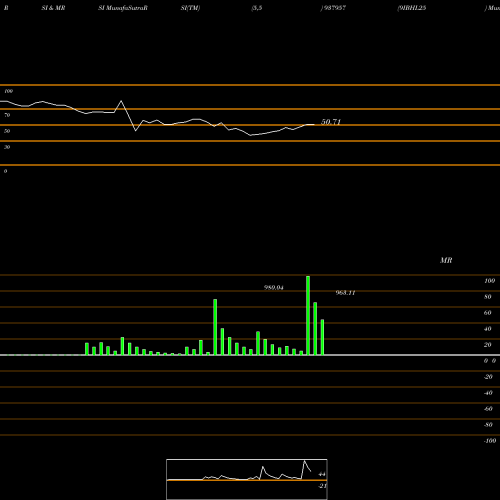Click the value 44 in the mini chart
The image size is (500, 500).
pyautogui.click(x=322, y=474)
